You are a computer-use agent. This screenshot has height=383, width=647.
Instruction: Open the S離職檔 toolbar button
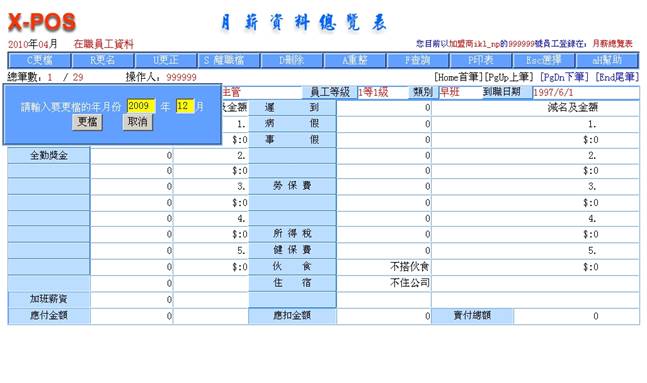[x=229, y=60]
